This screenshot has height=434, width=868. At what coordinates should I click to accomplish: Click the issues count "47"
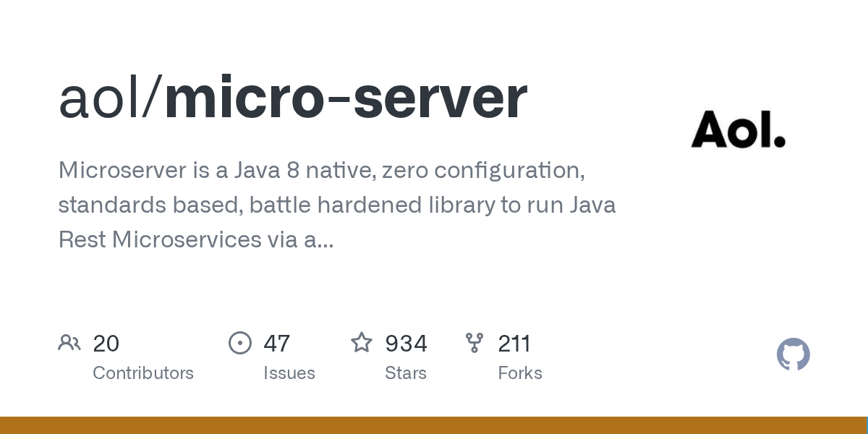click(x=277, y=343)
